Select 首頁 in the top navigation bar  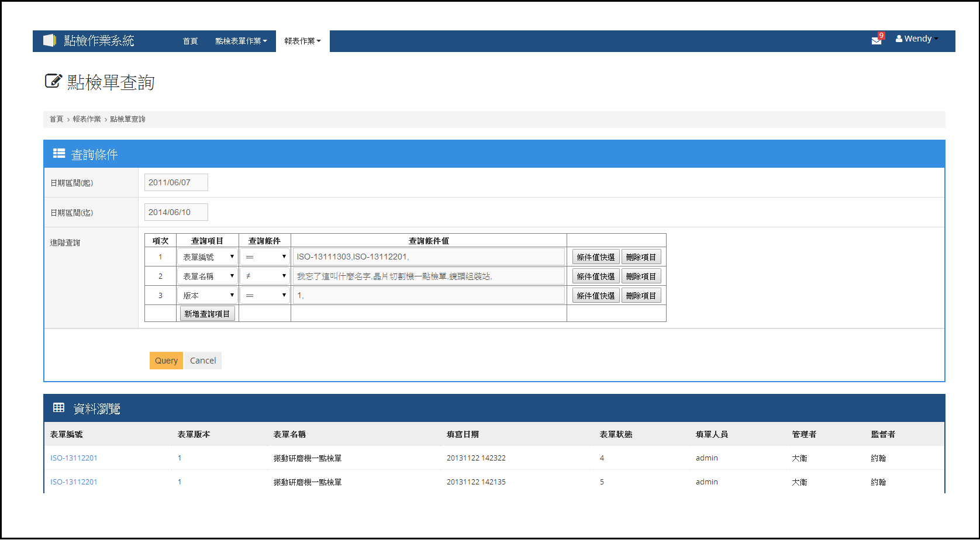click(189, 41)
